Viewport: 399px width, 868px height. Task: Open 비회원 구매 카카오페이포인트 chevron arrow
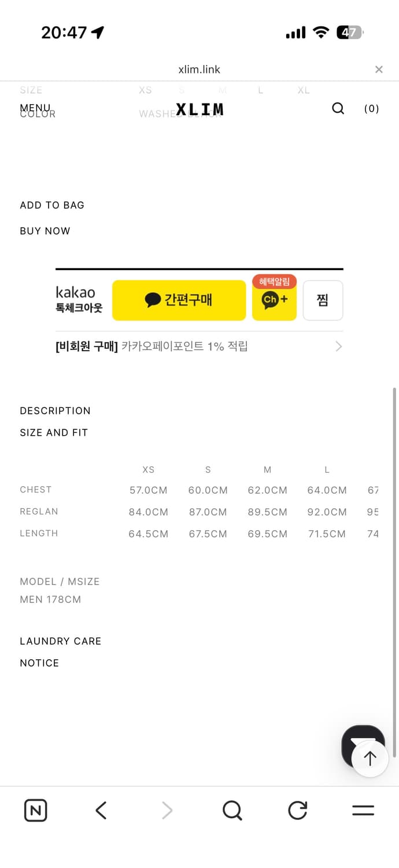pyautogui.click(x=338, y=347)
